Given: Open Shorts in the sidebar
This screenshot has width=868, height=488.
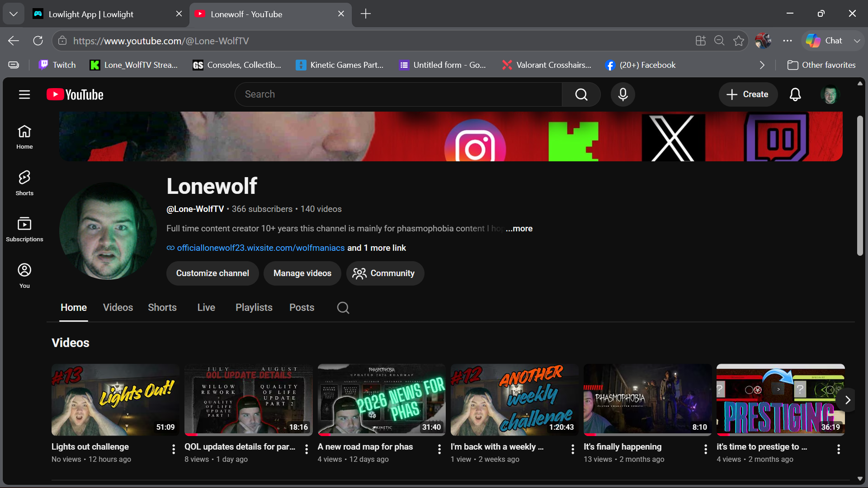Looking at the screenshot, I should 24,183.
